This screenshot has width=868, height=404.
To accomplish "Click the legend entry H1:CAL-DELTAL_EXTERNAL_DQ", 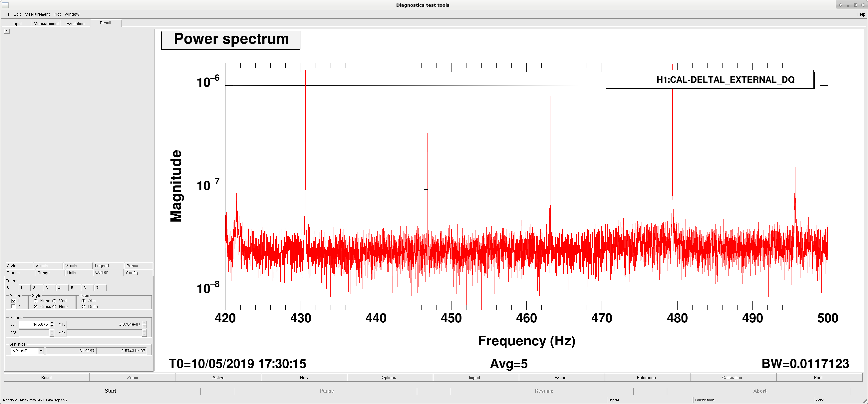I will [x=709, y=80].
